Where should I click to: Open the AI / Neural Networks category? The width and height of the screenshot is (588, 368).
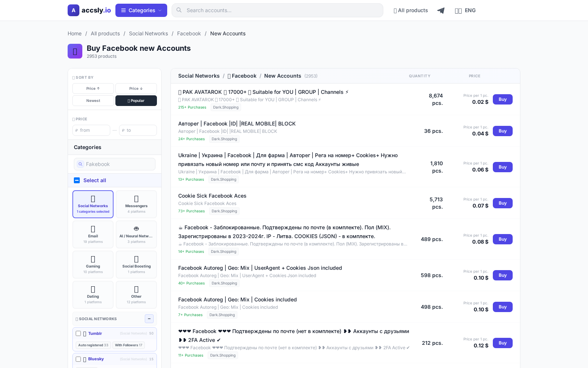click(x=136, y=234)
